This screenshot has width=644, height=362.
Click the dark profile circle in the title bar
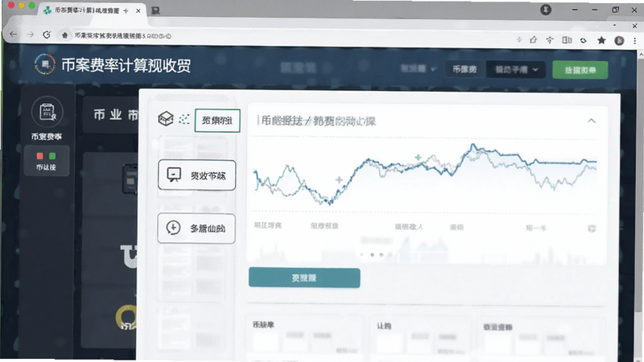(x=546, y=10)
